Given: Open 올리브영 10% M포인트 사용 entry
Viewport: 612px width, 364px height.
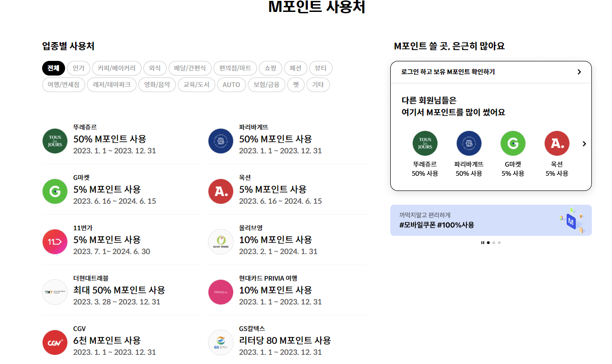Looking at the screenshot, I should pyautogui.click(x=288, y=240).
